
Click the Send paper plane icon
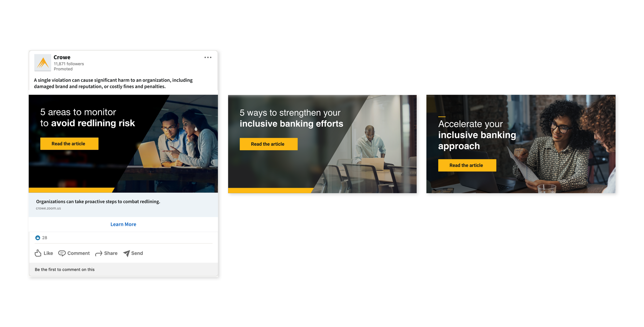coord(126,253)
